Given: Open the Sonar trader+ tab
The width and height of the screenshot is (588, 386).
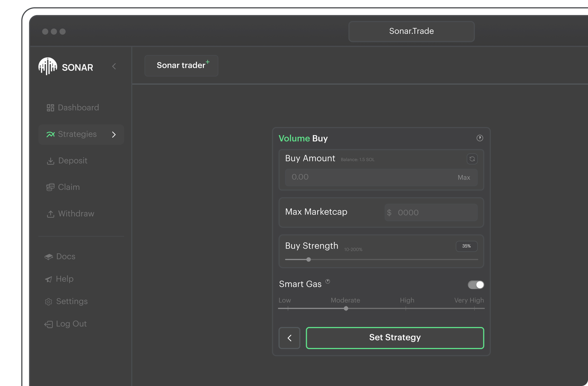Looking at the screenshot, I should pos(181,66).
